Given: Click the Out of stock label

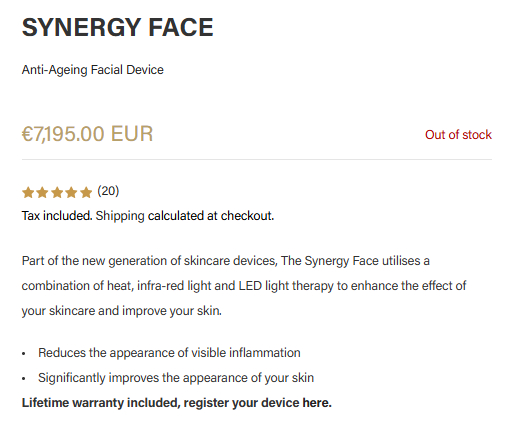Looking at the screenshot, I should coord(458,135).
